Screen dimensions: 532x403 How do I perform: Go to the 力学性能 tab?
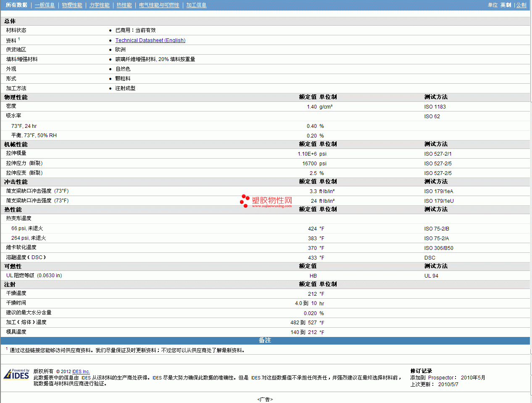tap(99, 5)
